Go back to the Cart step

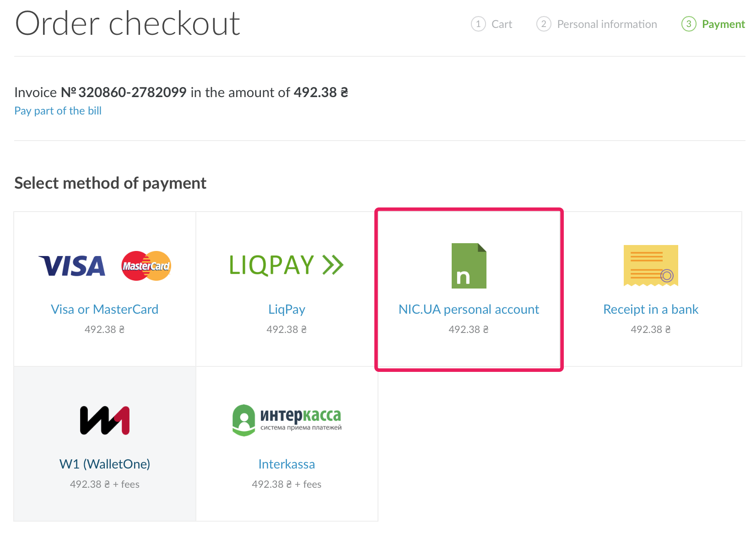[x=502, y=24]
